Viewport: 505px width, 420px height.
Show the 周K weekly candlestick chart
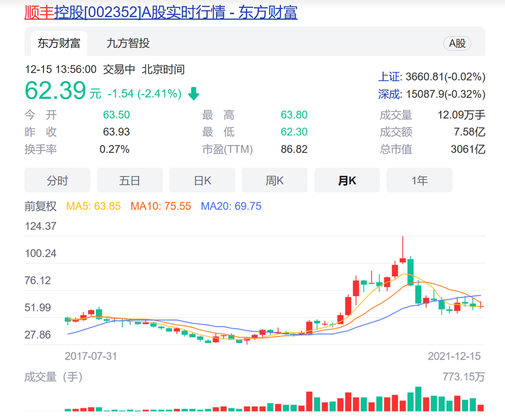274,180
